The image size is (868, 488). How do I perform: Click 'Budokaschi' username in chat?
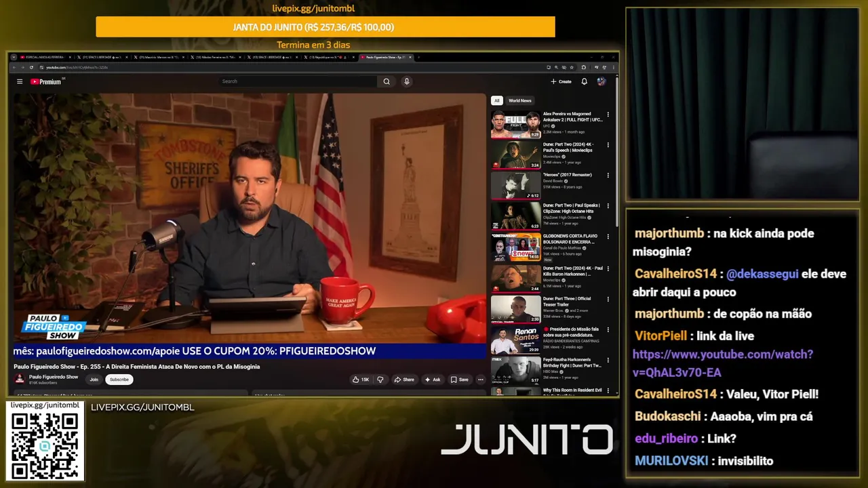click(x=668, y=417)
